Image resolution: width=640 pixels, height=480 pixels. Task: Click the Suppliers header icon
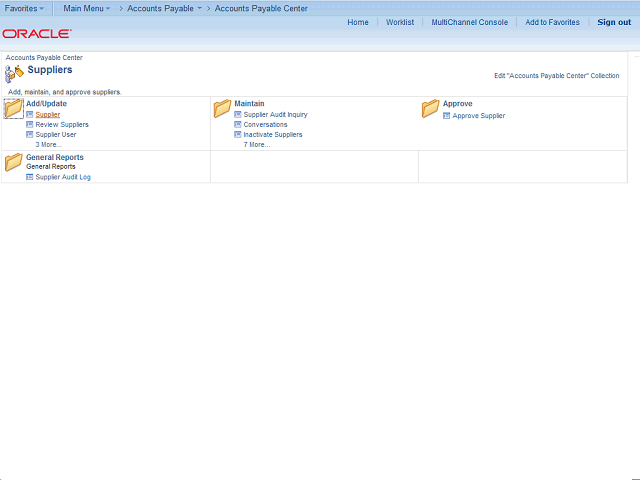click(x=14, y=74)
